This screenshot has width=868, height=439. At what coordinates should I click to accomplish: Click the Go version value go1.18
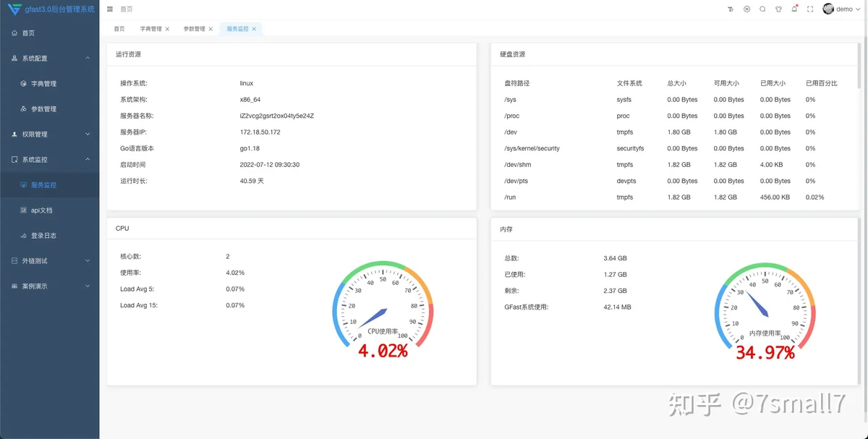click(x=251, y=148)
